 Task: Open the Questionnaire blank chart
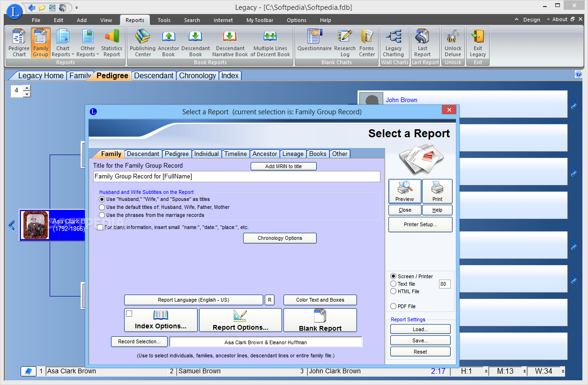[x=314, y=40]
